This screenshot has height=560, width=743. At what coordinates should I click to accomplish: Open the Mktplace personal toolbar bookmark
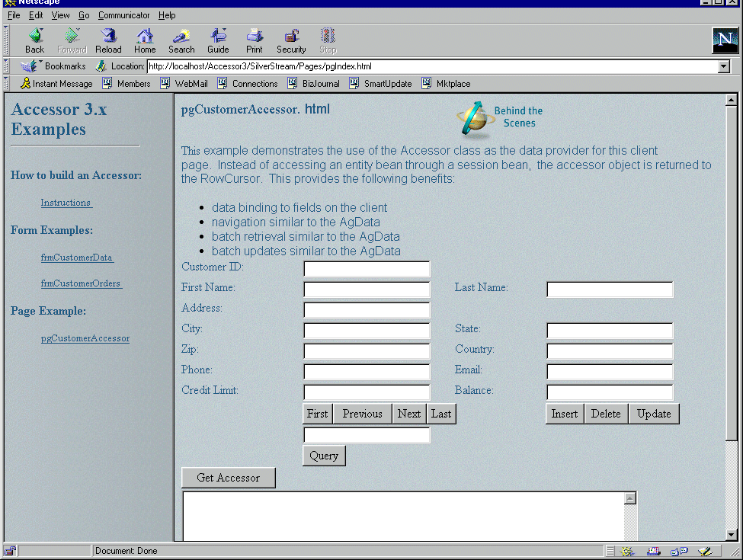click(447, 84)
